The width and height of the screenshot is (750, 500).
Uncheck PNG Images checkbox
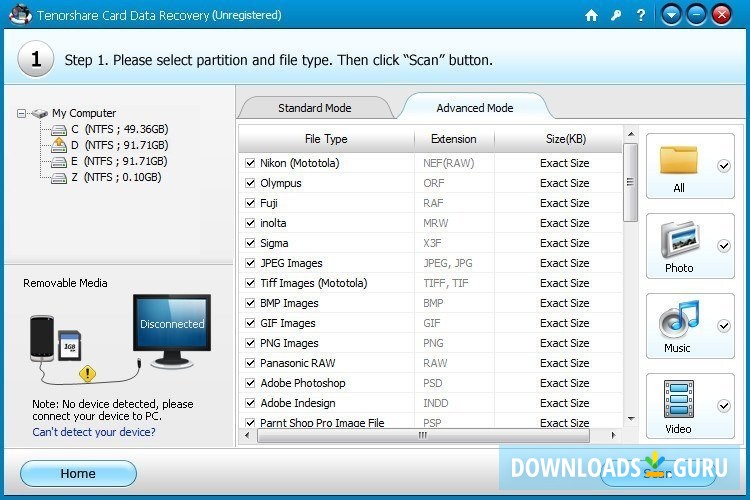point(250,343)
